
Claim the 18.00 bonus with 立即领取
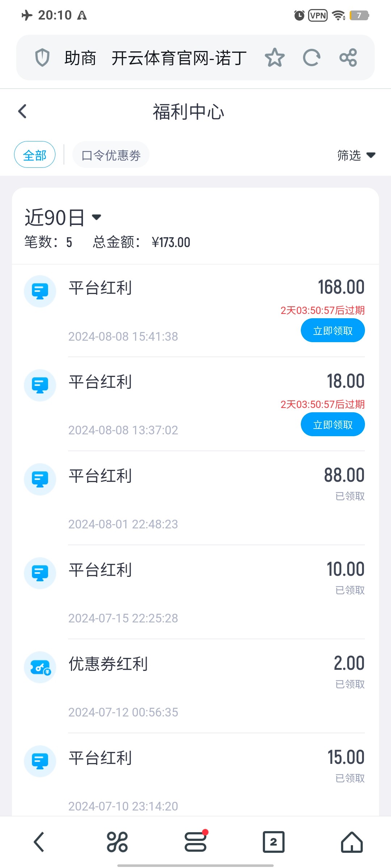coord(332,425)
